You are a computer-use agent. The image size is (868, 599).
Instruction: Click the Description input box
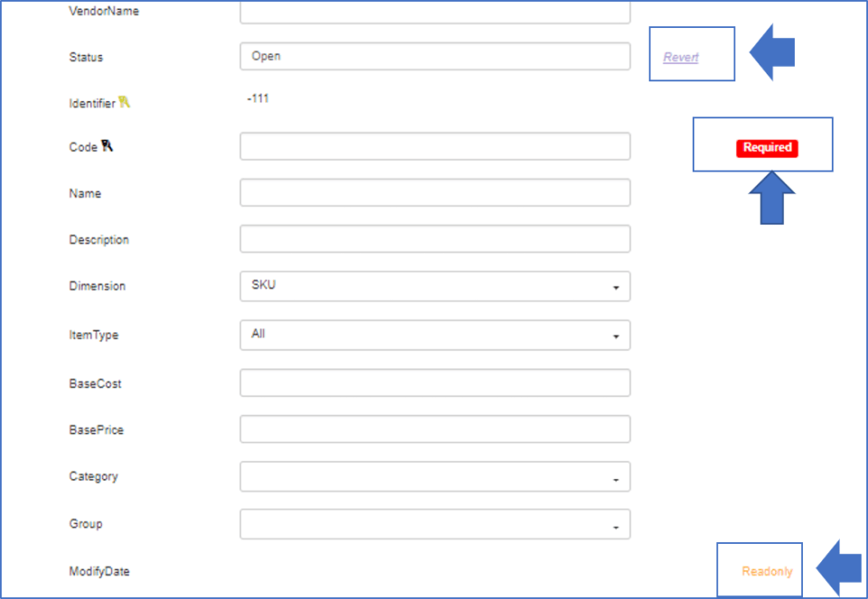pyautogui.click(x=435, y=239)
